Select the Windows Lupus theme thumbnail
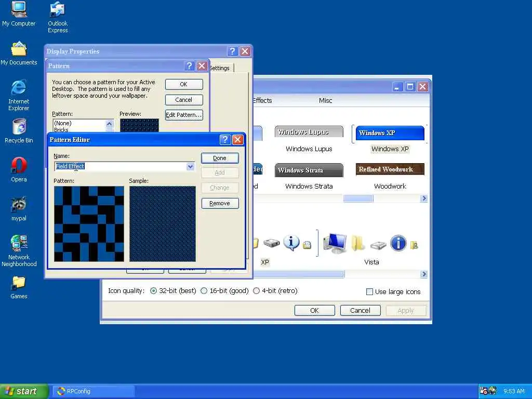 tap(309, 131)
